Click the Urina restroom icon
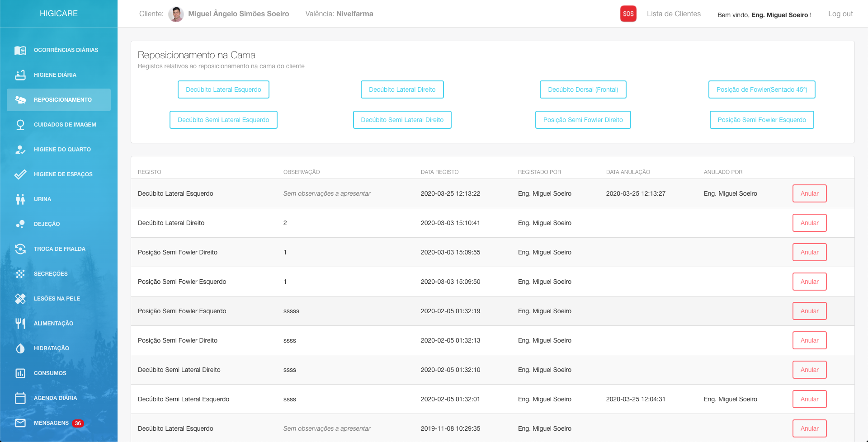 coord(20,199)
